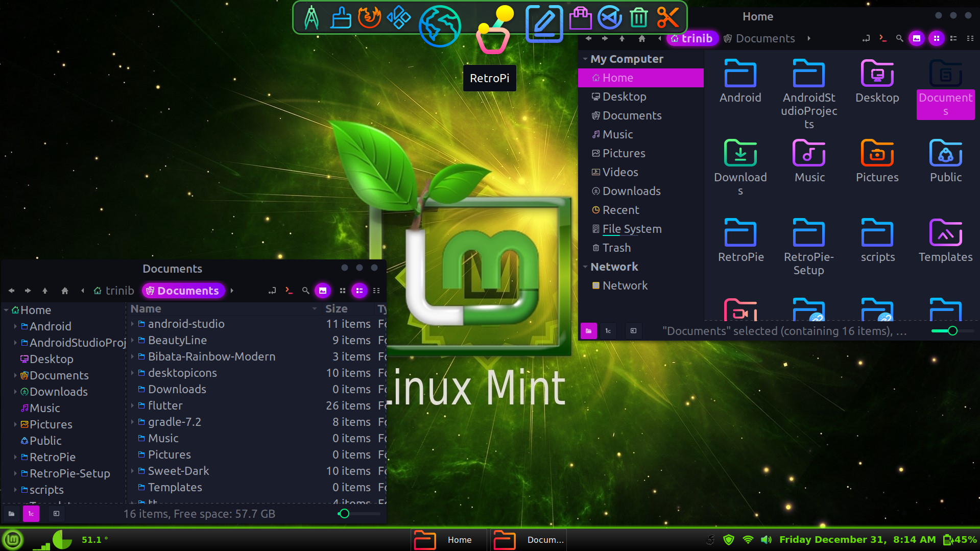Click the home icon in Documents window toolbar
The width and height of the screenshot is (980, 551).
(x=64, y=291)
